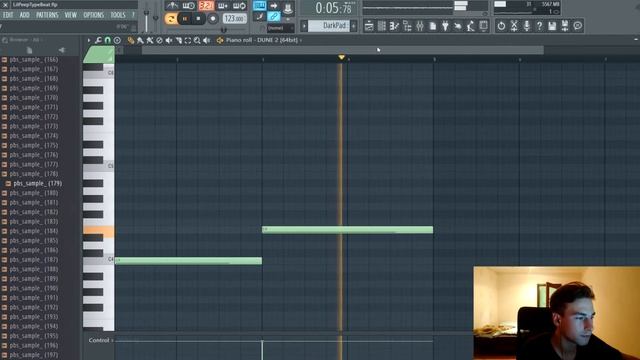Open the Piano roll view button

pyautogui.click(x=394, y=26)
